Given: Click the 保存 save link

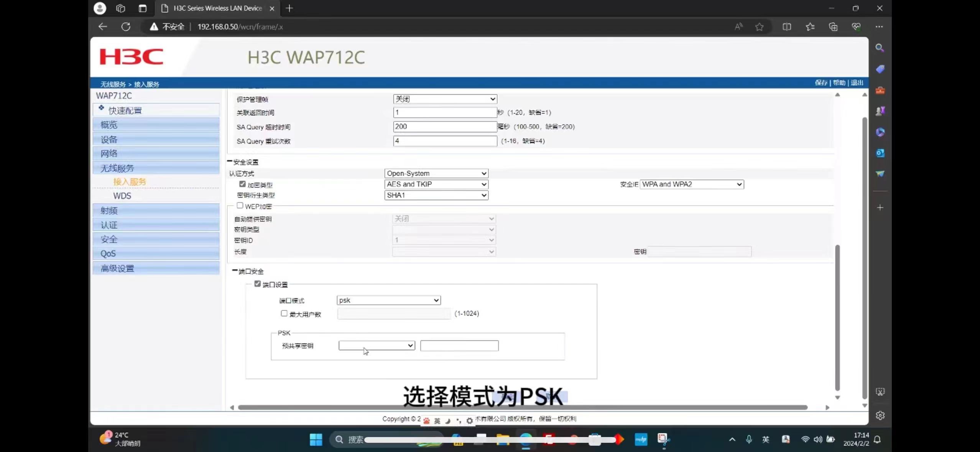Looking at the screenshot, I should tap(821, 83).
